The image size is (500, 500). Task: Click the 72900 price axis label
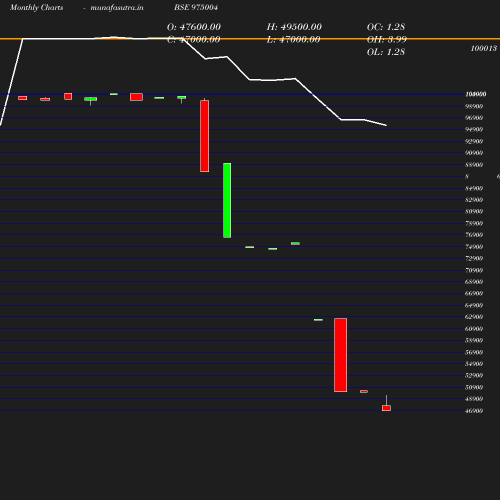pos(474,258)
